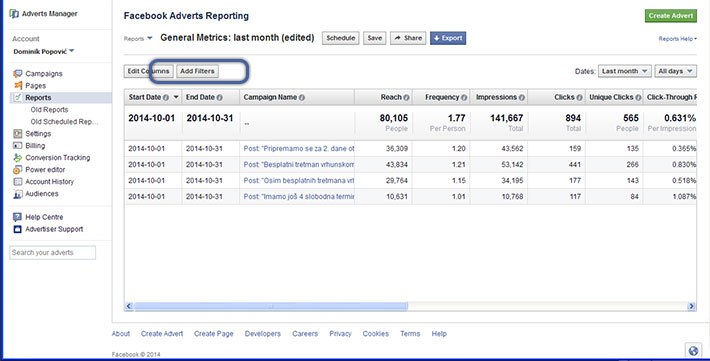Click info icon beside End Date header
Image resolution: width=710 pixels, height=361 pixels.
[220, 97]
